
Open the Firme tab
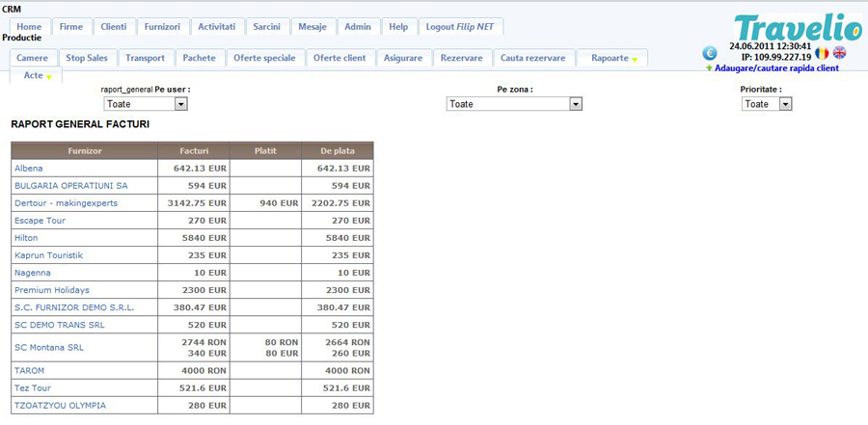(x=71, y=27)
